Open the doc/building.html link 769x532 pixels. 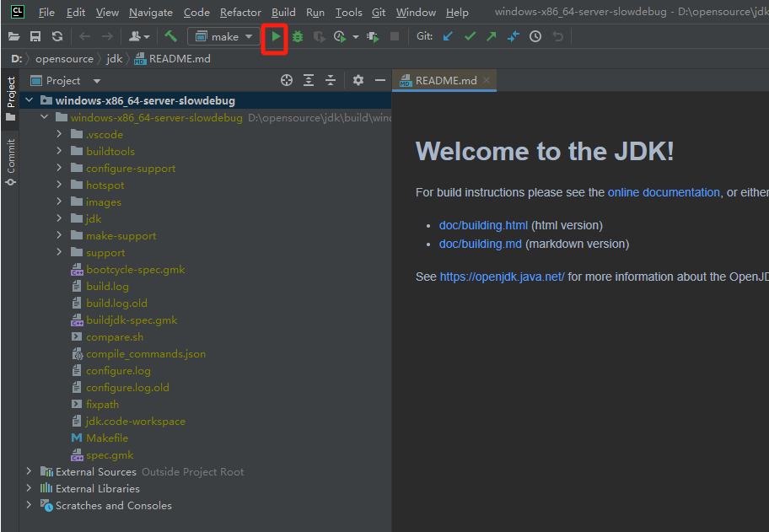tap(483, 225)
